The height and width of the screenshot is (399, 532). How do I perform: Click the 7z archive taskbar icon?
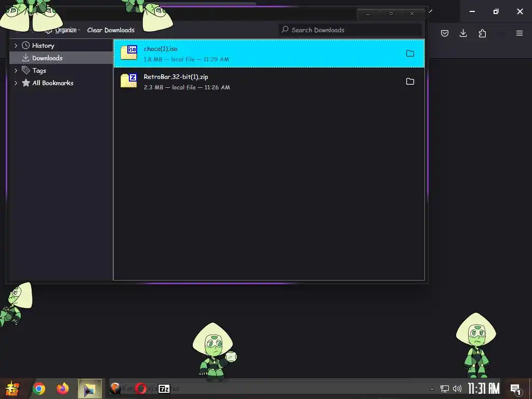(x=164, y=389)
